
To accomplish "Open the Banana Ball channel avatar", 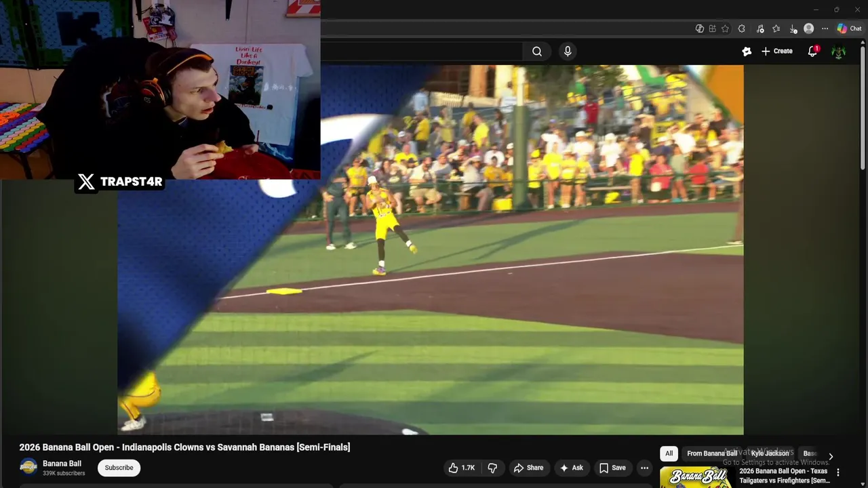I will 28,467.
